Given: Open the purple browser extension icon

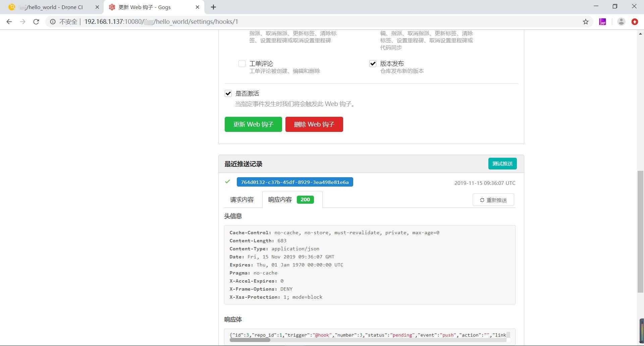Looking at the screenshot, I should pyautogui.click(x=603, y=22).
